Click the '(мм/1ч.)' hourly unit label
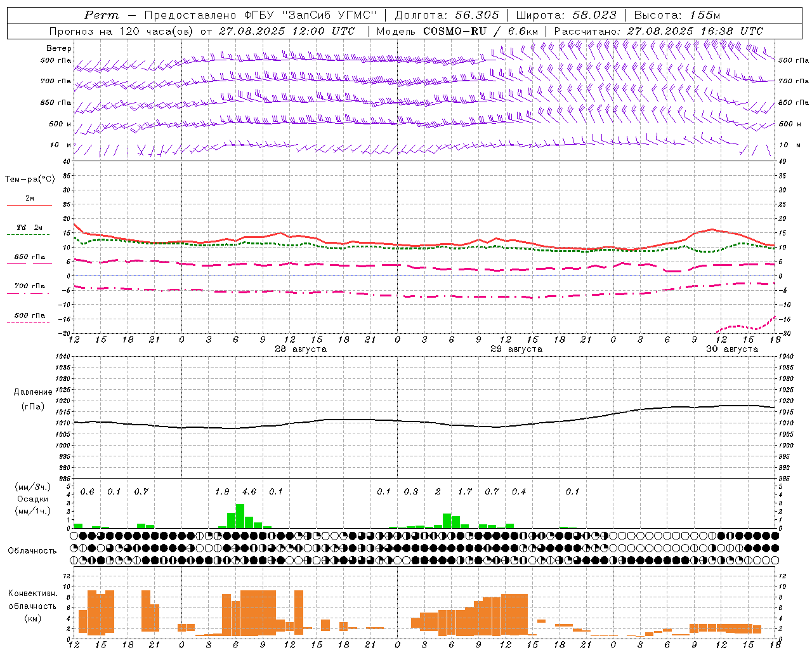Viewport: 812px width, 650px height. [33, 511]
